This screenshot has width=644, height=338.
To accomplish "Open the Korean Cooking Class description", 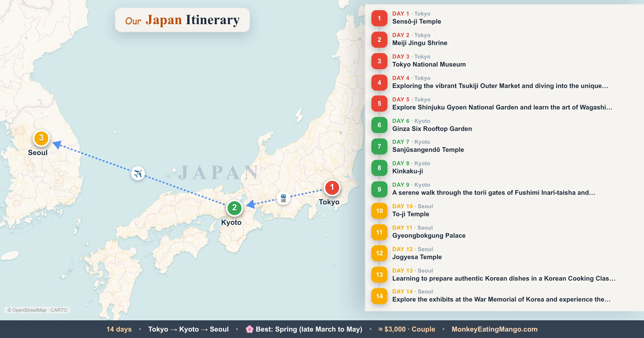I will point(504,278).
